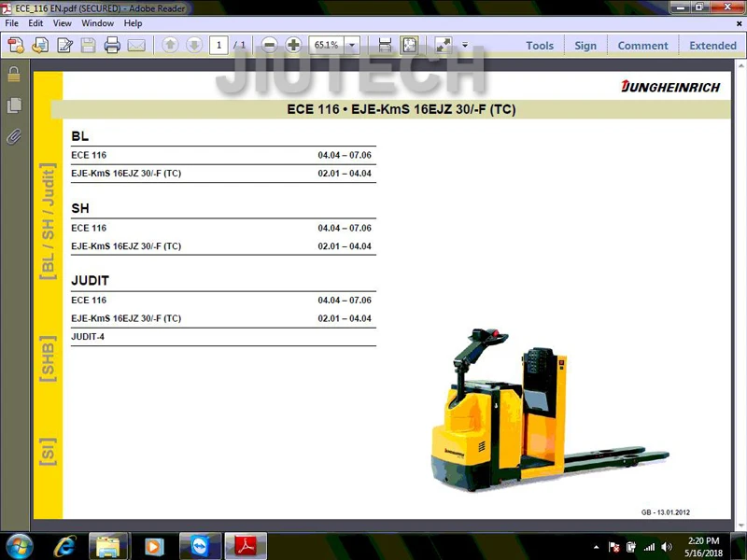Click Adobe Reader taskbar icon

246,546
